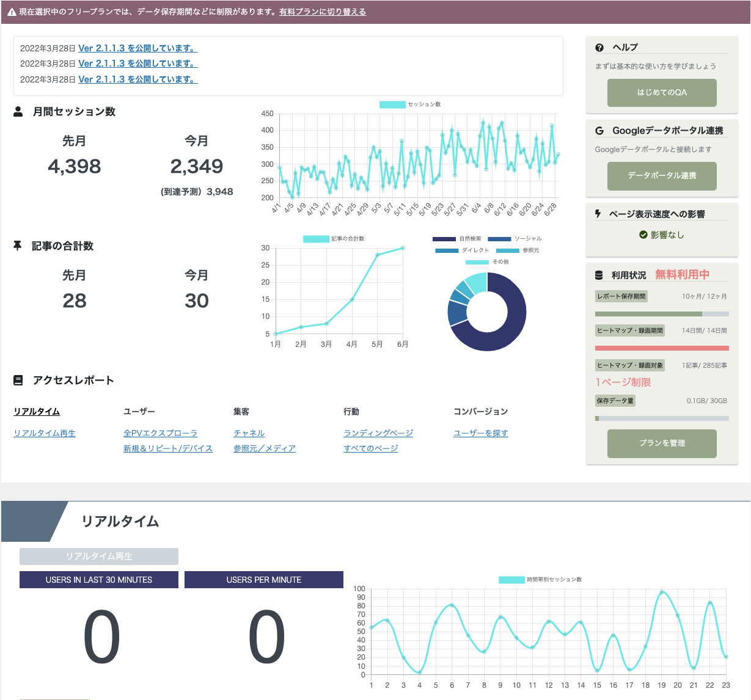This screenshot has height=700, width=751.
Task: Click last month's article count 28
Action: (x=75, y=301)
